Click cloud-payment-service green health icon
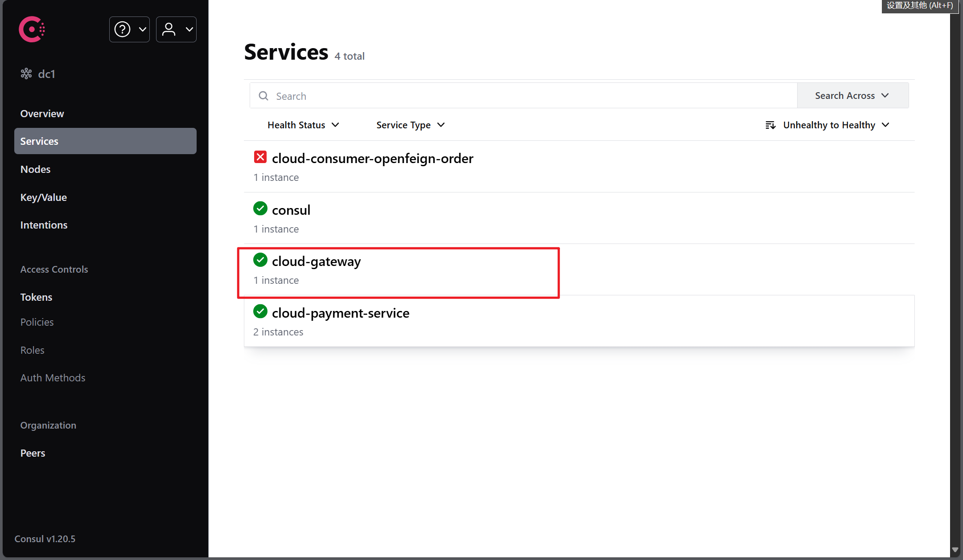This screenshot has width=963, height=560. point(260,311)
